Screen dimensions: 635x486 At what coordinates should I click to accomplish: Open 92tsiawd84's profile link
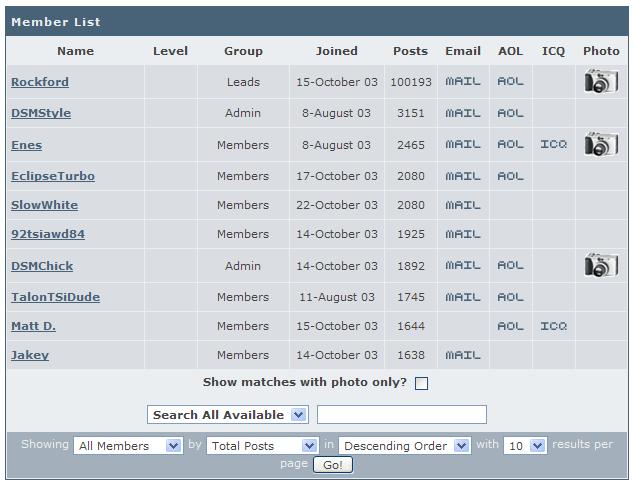(48, 234)
